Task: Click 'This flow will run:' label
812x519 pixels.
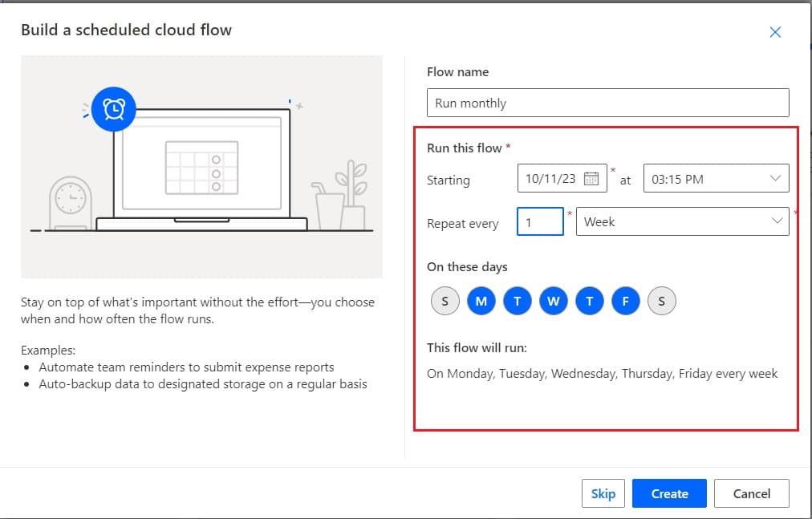Action: click(477, 347)
